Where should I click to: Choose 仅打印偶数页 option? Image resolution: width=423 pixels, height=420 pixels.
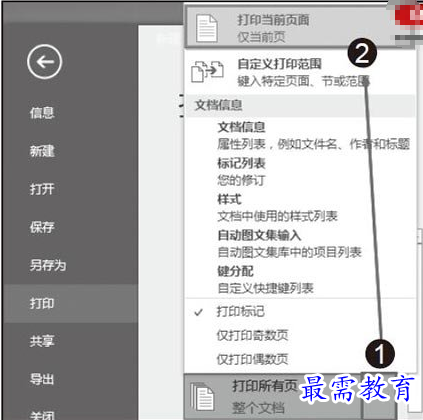coord(300,359)
